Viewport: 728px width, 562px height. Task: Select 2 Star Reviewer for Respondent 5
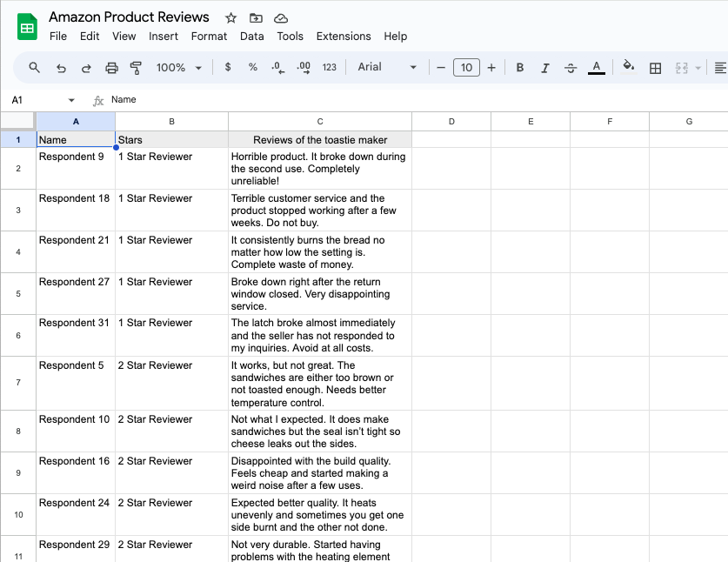coord(172,383)
